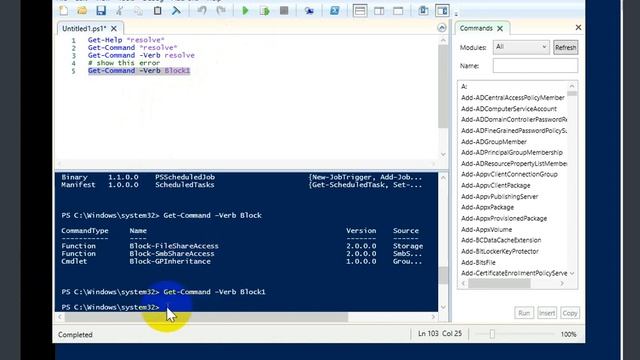Click the Completed status text
Viewport: 640px width, 360px height.
(75, 335)
